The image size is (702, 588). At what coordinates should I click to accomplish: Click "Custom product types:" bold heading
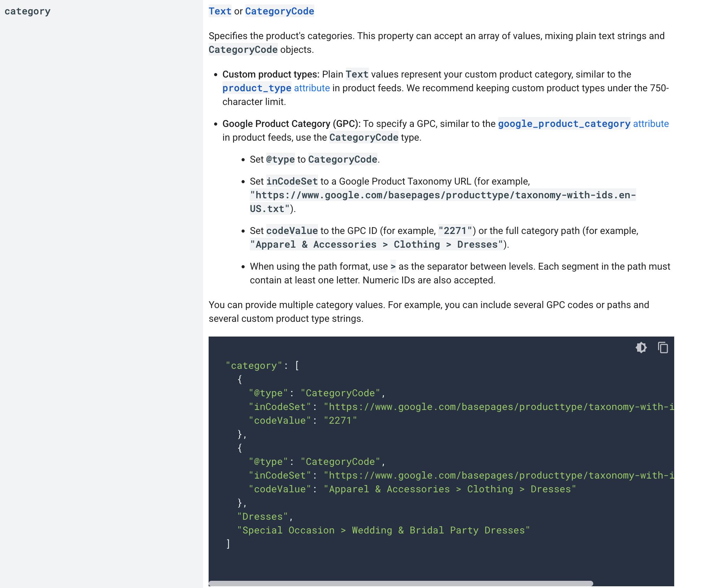[x=271, y=74]
